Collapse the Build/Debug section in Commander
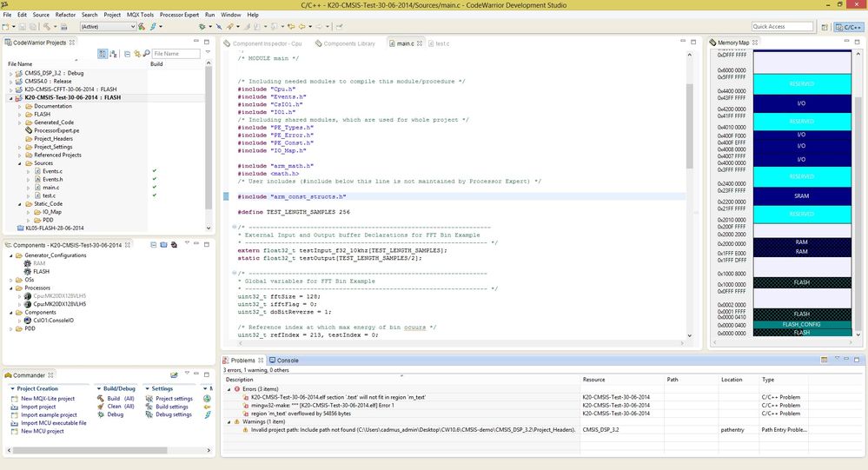Screen dimensions: 868x470 click(x=97, y=388)
